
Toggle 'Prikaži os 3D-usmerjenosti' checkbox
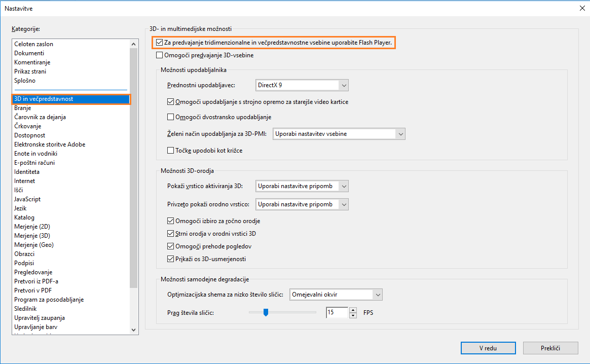point(170,259)
